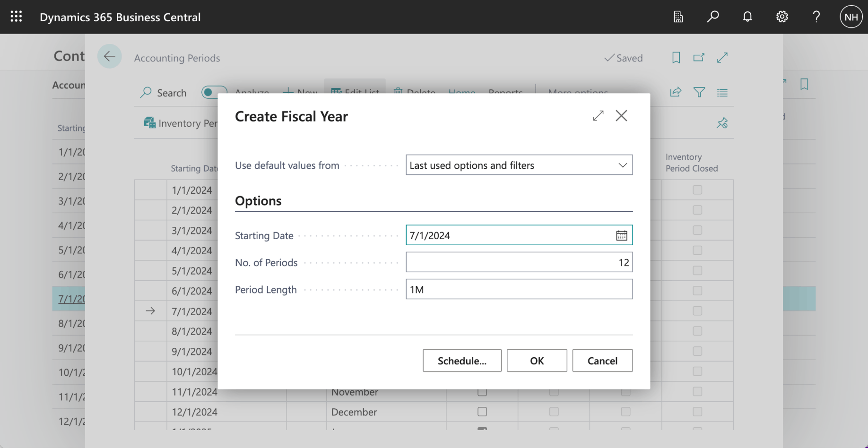868x448 pixels.
Task: Open the settings gear
Action: (782, 17)
